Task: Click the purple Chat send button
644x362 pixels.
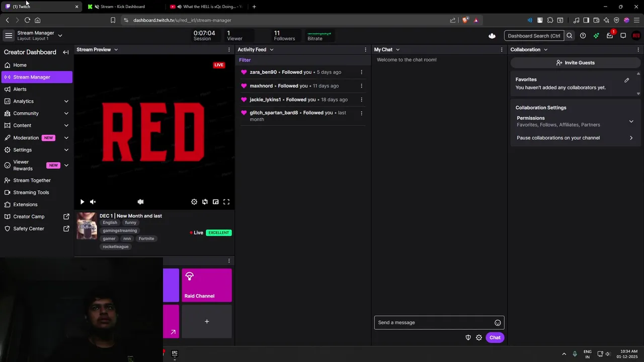Action: [495, 337]
